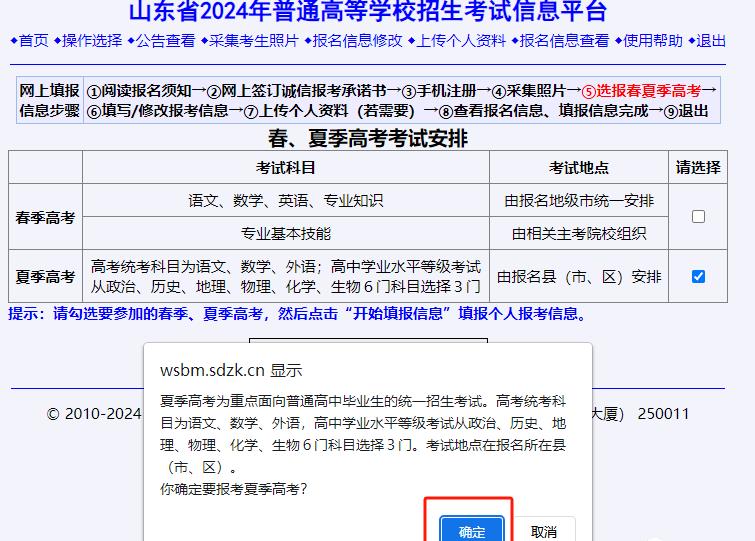Open 公告查看 link

click(166, 40)
